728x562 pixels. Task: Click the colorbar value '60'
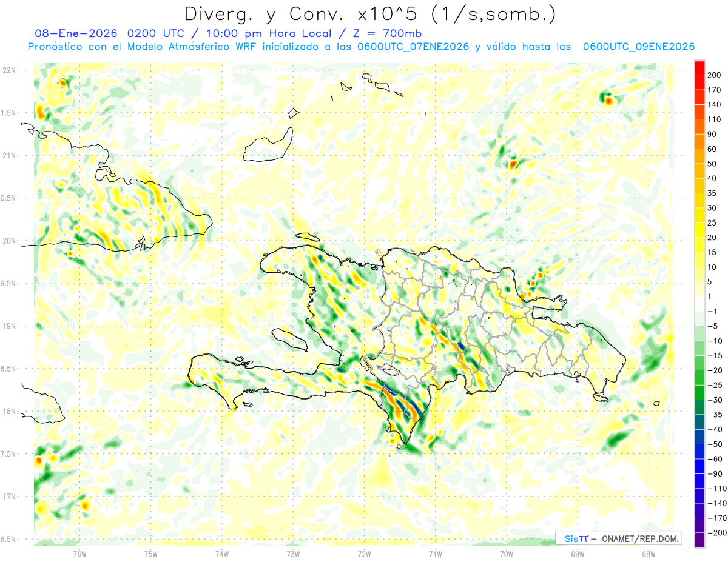(712, 149)
